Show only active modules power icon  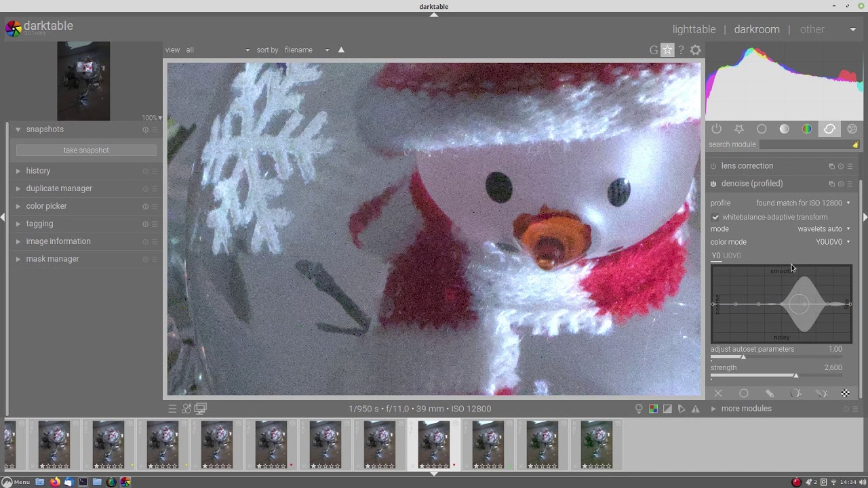717,129
